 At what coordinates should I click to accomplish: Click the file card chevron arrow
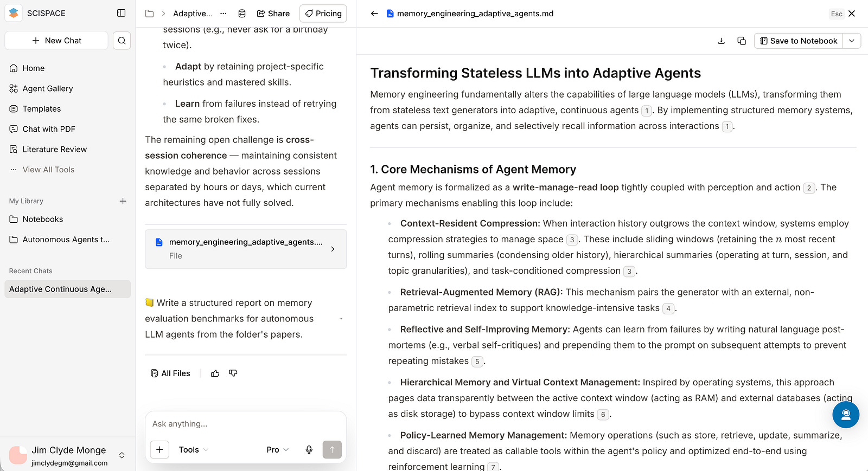[x=333, y=249]
